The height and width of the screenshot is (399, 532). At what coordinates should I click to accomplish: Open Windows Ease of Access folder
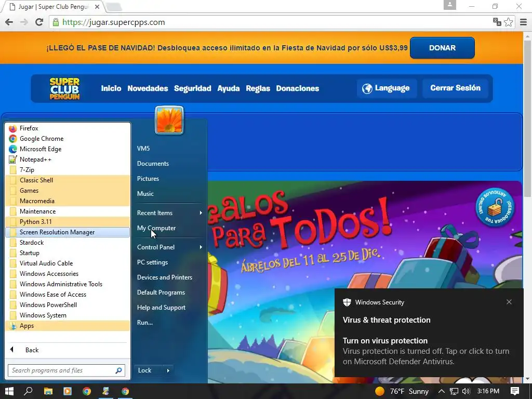68,295
